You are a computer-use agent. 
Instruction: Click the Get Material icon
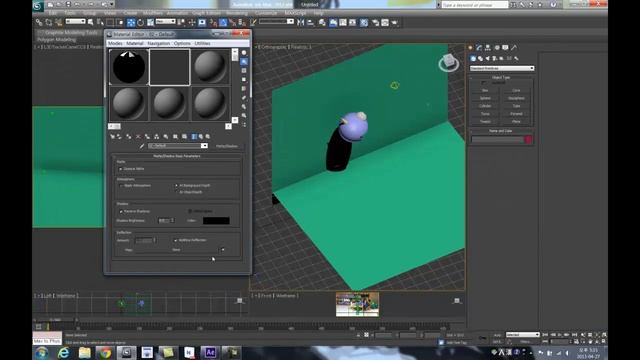point(113,137)
